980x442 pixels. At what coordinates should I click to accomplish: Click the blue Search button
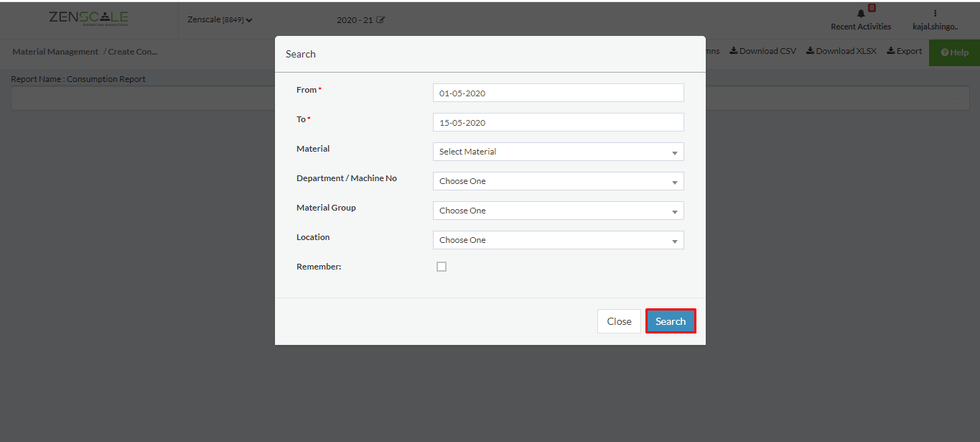point(671,321)
